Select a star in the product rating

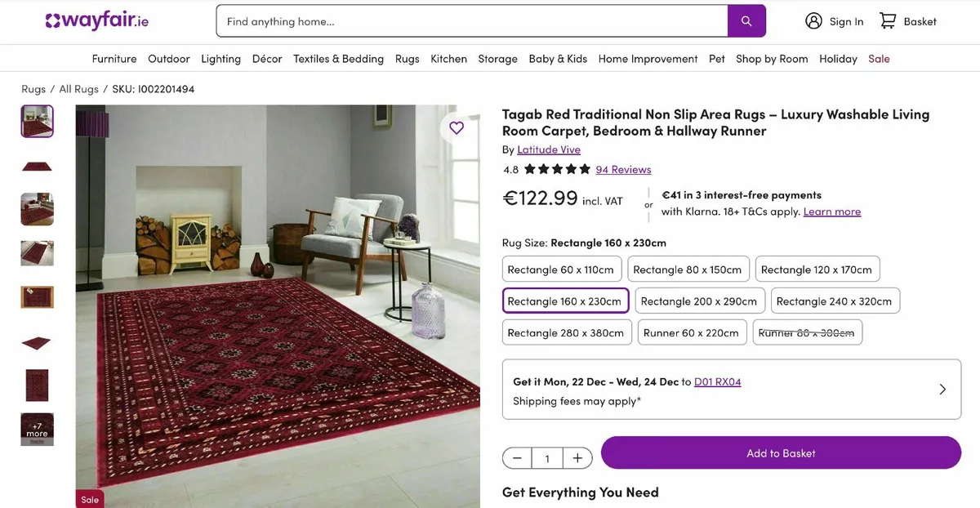[557, 169]
